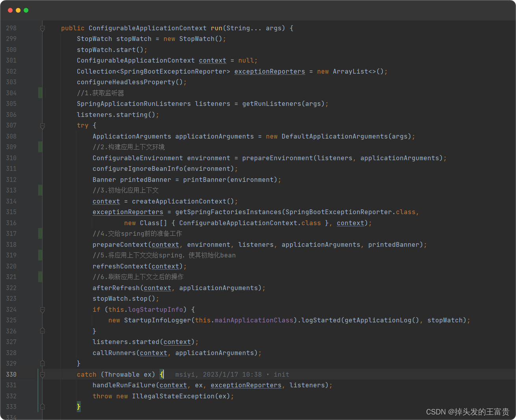Click the comment //1.获取监听器

pos(100,93)
